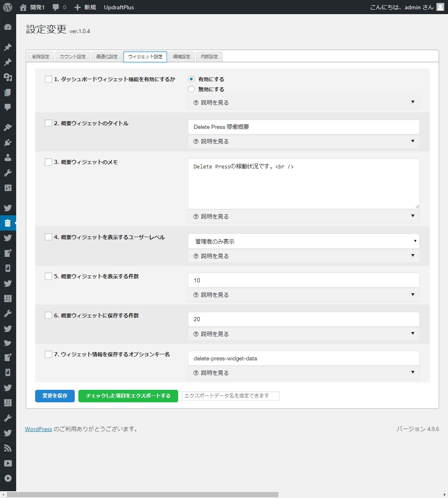Visit site via 開発1 home icon
The image size is (448, 498).
click(23, 7)
